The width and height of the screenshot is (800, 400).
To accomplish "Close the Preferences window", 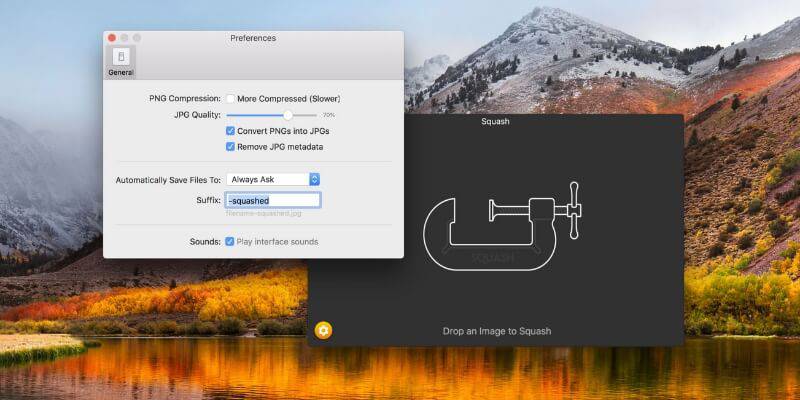I will [x=112, y=38].
